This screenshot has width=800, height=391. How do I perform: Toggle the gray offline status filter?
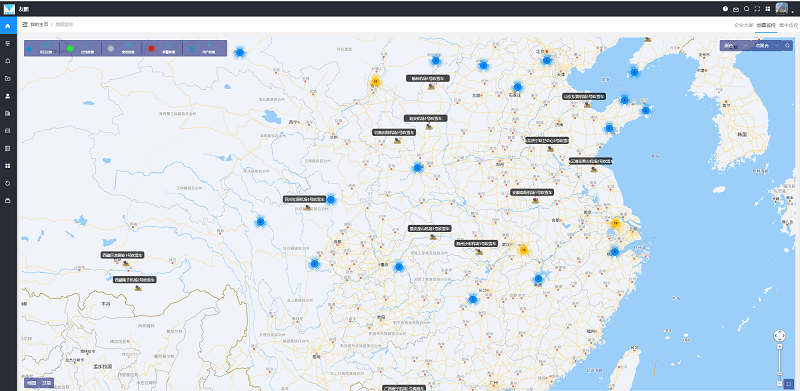coord(111,48)
